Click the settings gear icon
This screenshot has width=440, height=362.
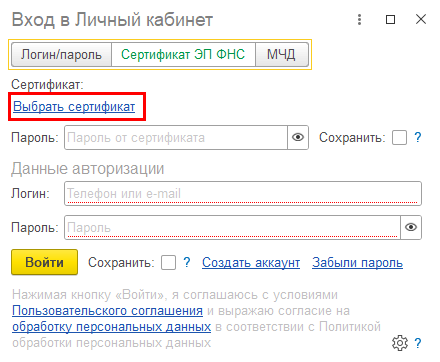click(x=400, y=343)
